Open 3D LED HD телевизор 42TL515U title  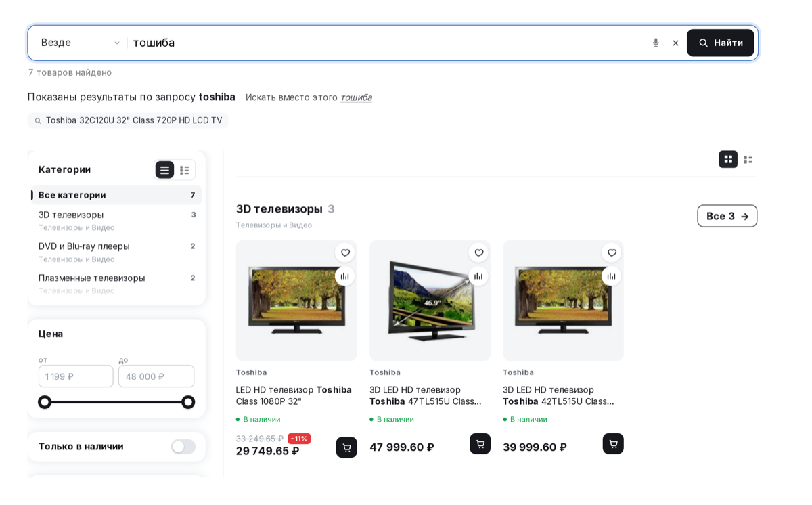(x=559, y=395)
